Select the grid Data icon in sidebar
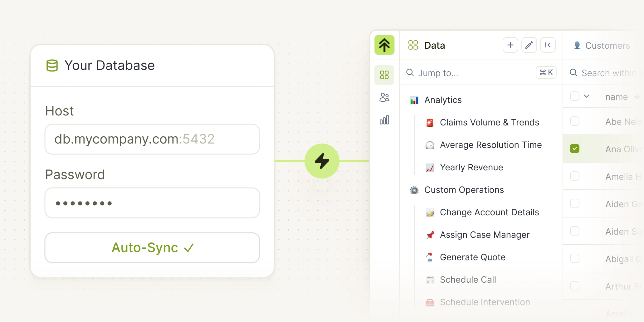The image size is (644, 322). 384,75
